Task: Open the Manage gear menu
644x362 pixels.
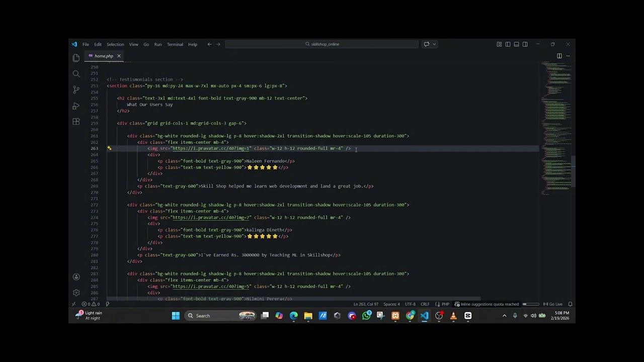Action: coord(76,293)
